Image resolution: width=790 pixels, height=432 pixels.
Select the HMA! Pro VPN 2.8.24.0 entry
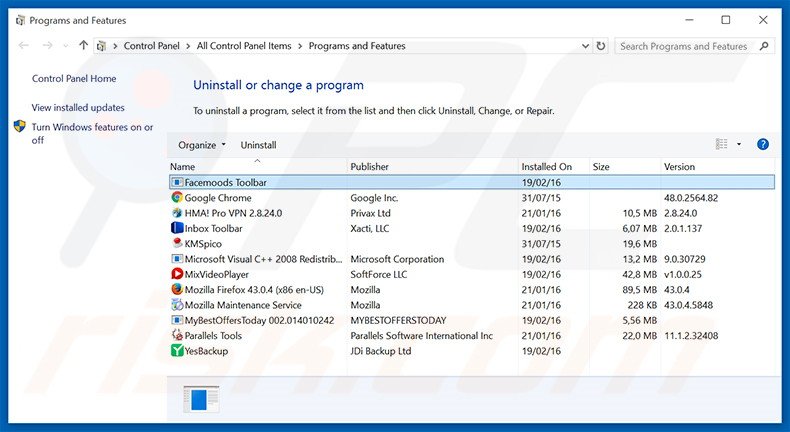coord(233,213)
